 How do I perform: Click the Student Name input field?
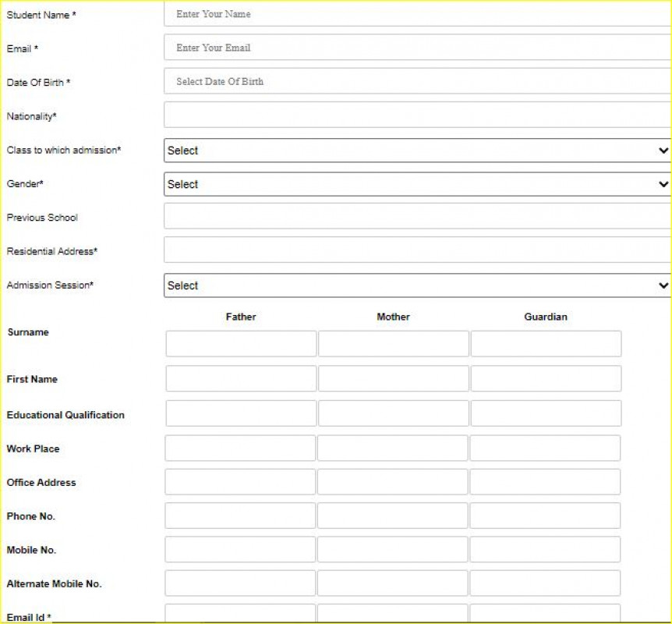point(417,14)
